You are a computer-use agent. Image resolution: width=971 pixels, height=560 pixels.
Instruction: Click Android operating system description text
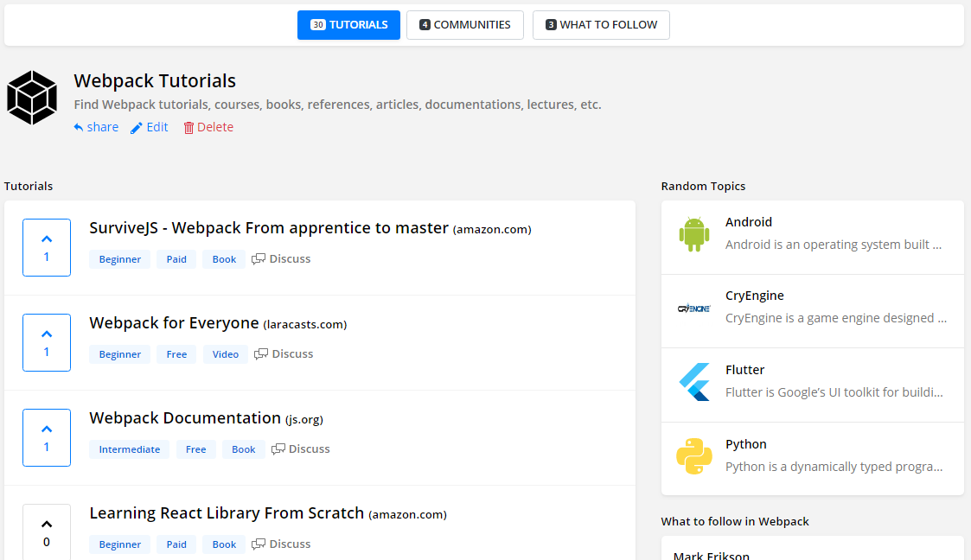pyautogui.click(x=834, y=245)
